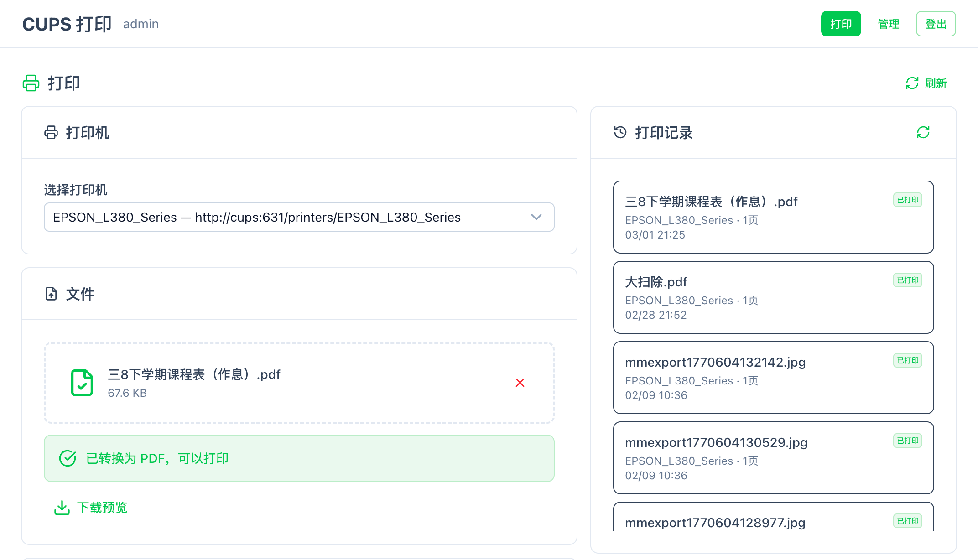Click the 登出 logout button

(936, 24)
